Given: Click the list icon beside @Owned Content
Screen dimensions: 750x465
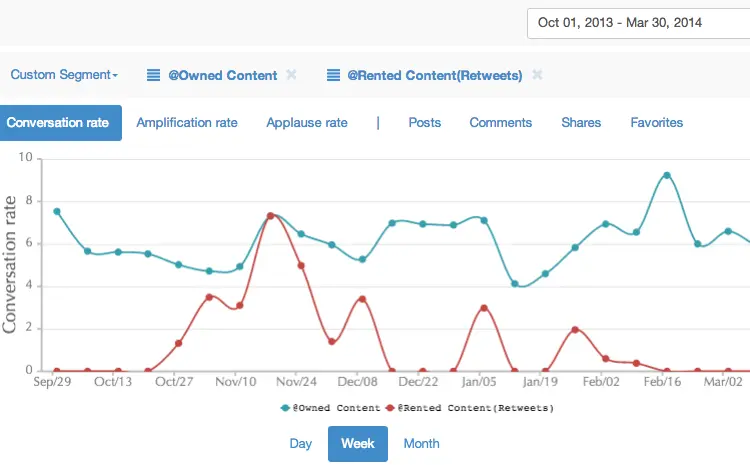Looking at the screenshot, I should coord(154,75).
